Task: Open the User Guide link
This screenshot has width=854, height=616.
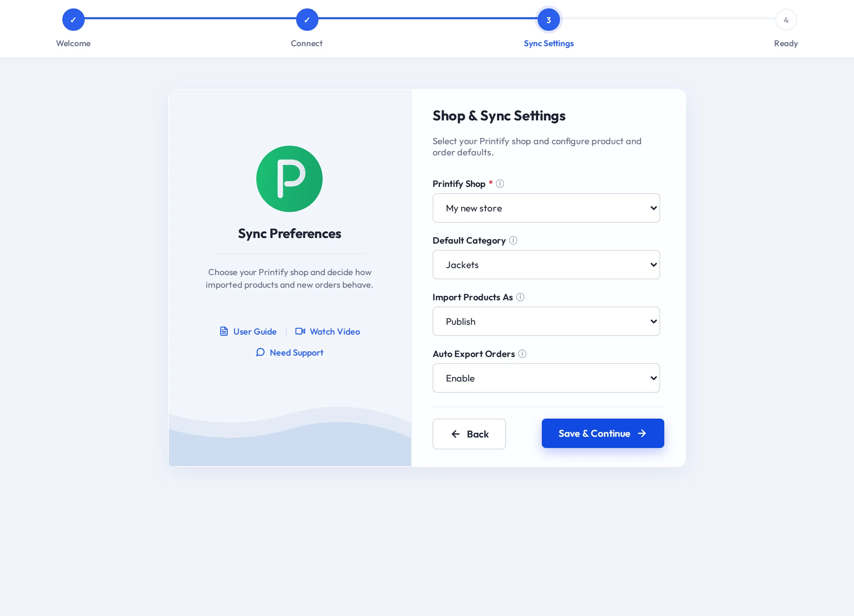Action: tap(248, 331)
